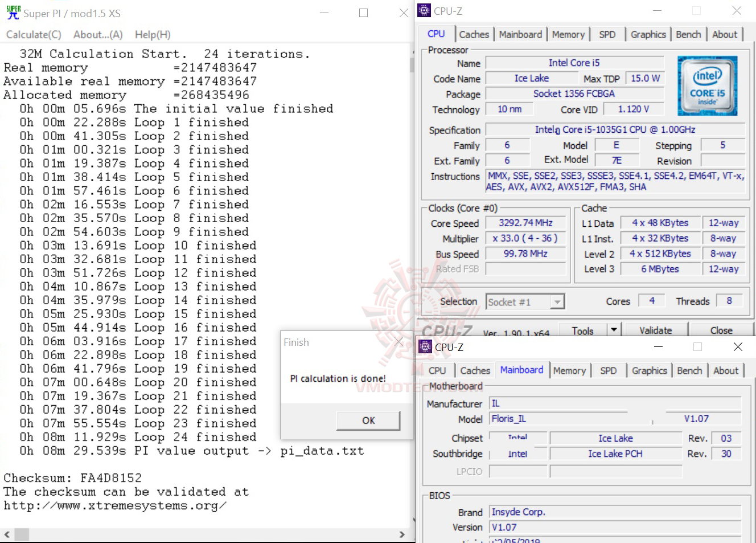Image resolution: width=756 pixels, height=543 pixels.
Task: Select About tab in top CPU-Z window
Action: click(725, 34)
